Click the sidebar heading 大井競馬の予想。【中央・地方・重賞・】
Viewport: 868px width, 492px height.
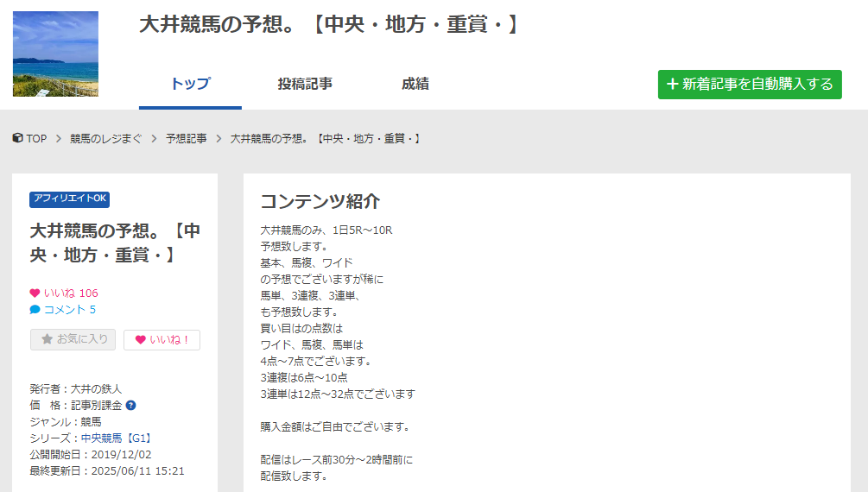tap(115, 243)
